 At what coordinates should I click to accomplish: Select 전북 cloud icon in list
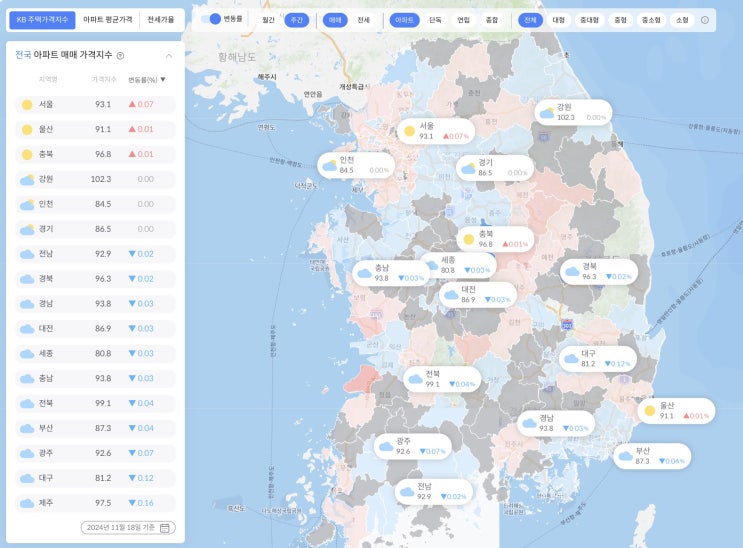27,404
